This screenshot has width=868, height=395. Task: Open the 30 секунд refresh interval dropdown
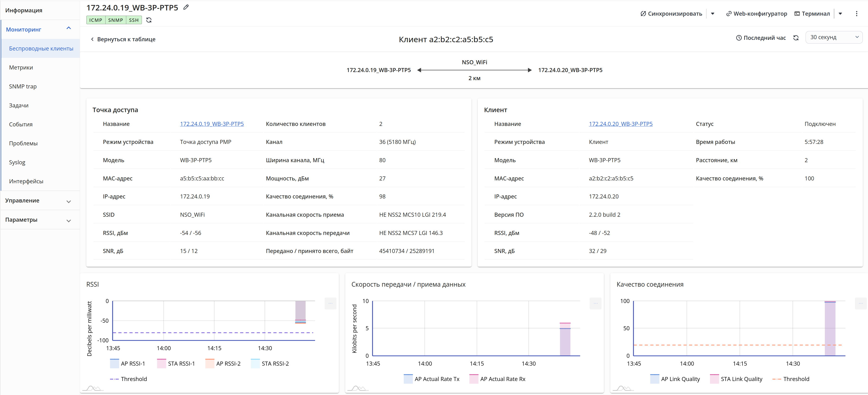pos(834,37)
